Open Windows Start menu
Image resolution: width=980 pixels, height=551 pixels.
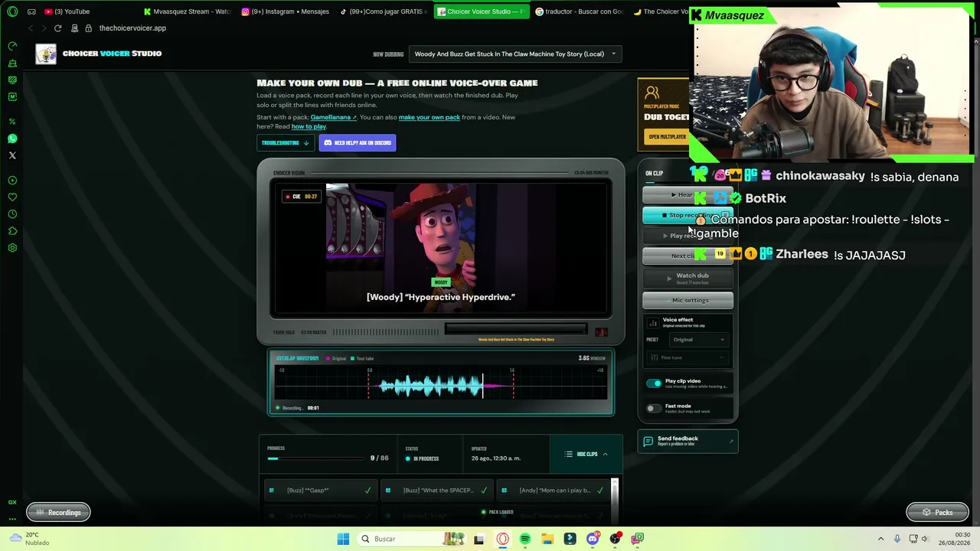pos(343,539)
